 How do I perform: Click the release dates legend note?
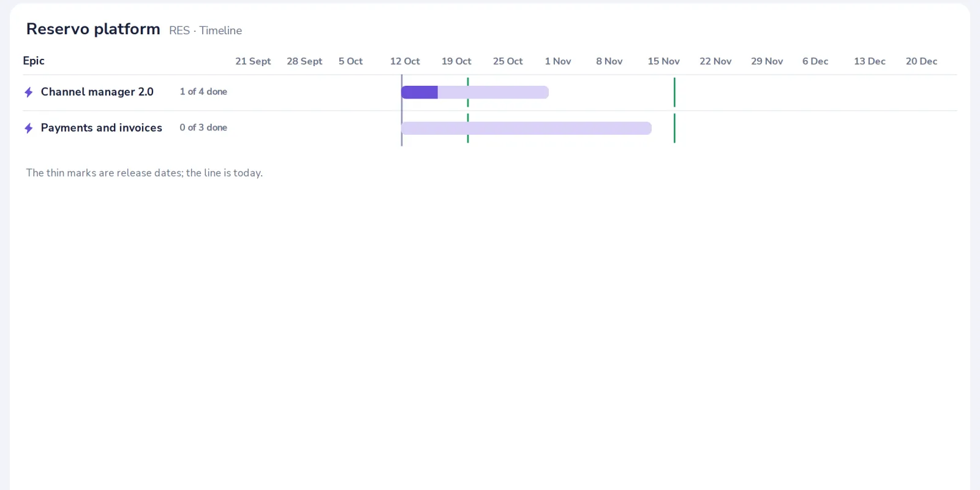point(145,173)
